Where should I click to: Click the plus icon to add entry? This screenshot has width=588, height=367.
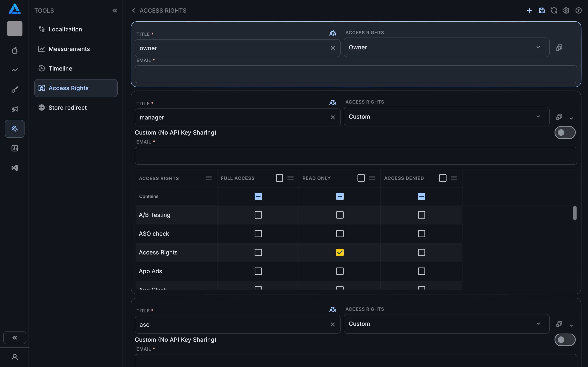(x=529, y=10)
